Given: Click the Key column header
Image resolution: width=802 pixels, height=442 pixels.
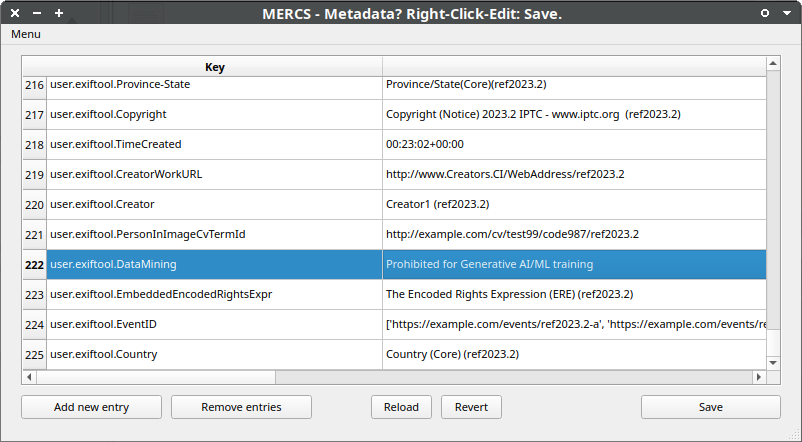Looking at the screenshot, I should tap(215, 67).
